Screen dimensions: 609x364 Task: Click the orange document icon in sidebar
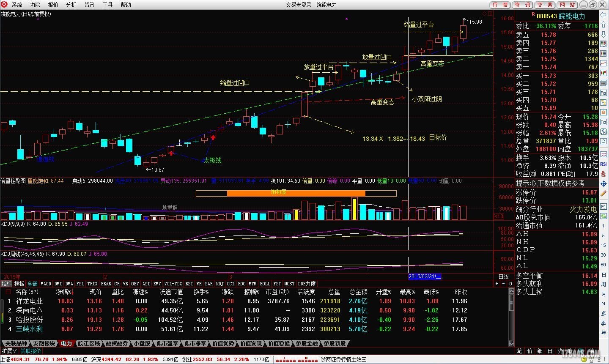[604, 112]
